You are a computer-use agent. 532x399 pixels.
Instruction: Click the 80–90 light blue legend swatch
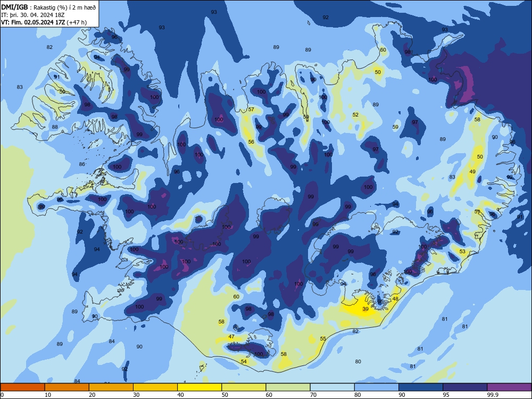coord(377,387)
